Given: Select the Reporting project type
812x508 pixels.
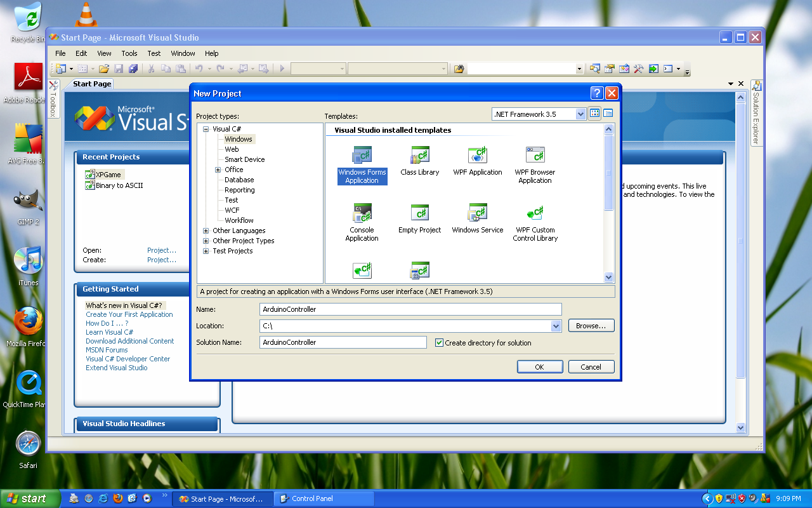Looking at the screenshot, I should pyautogui.click(x=240, y=190).
